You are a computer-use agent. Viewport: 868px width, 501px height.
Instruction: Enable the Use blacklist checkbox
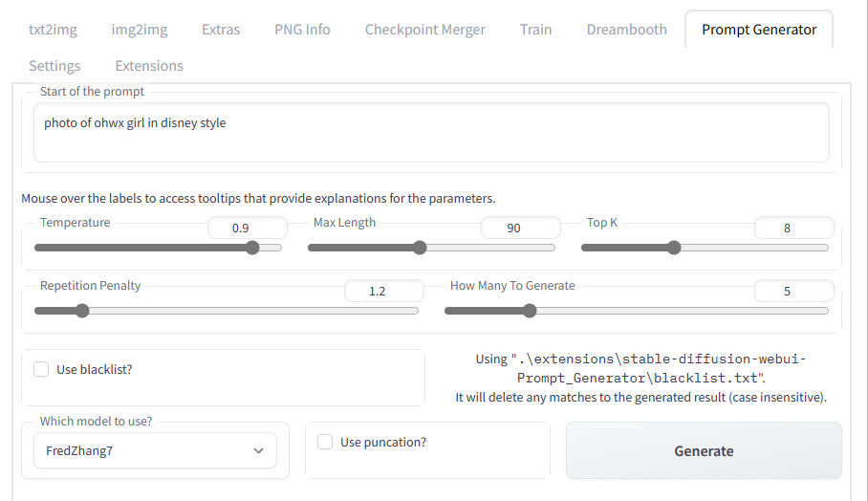tap(41, 369)
